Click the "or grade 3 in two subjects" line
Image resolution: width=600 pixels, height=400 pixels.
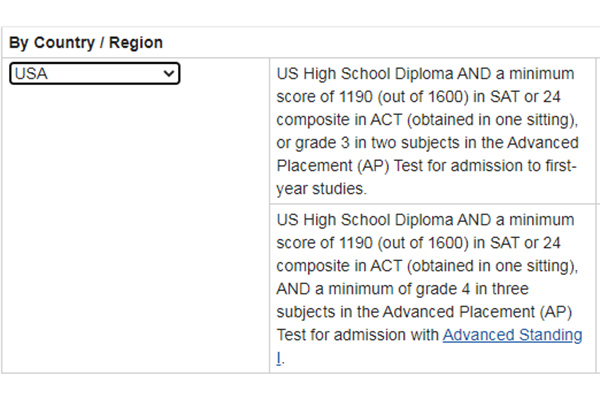point(427,143)
